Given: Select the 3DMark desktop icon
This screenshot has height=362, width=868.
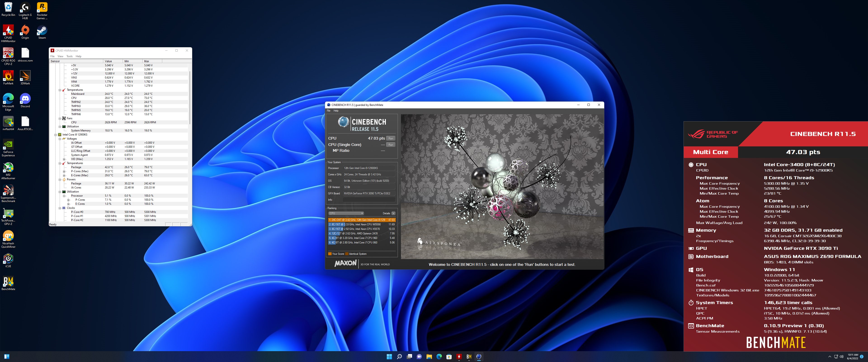Looking at the screenshot, I should click(x=25, y=78).
